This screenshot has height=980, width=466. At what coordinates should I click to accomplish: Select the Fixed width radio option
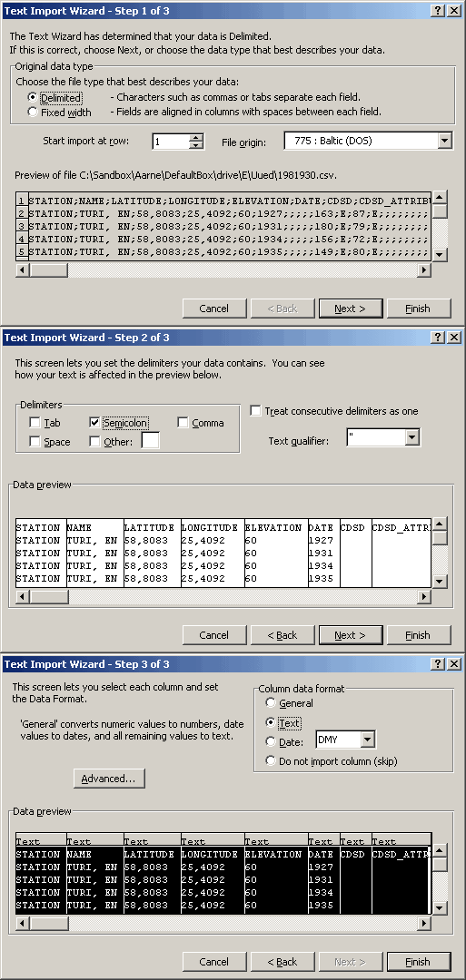click(x=33, y=112)
